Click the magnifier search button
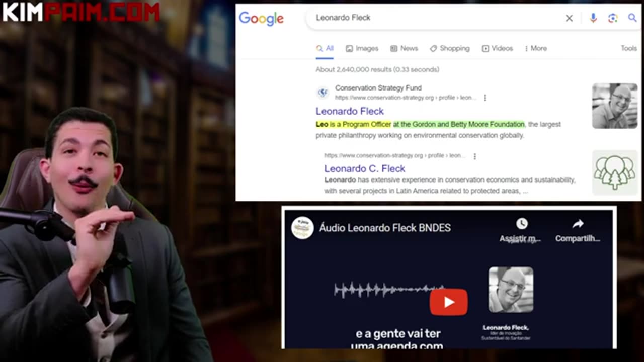 click(632, 18)
